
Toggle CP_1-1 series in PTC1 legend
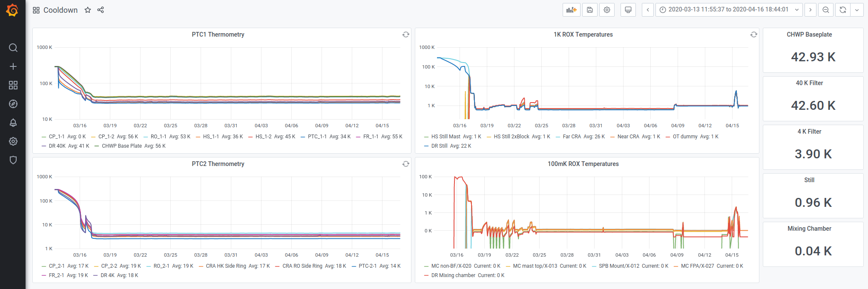tap(56, 137)
